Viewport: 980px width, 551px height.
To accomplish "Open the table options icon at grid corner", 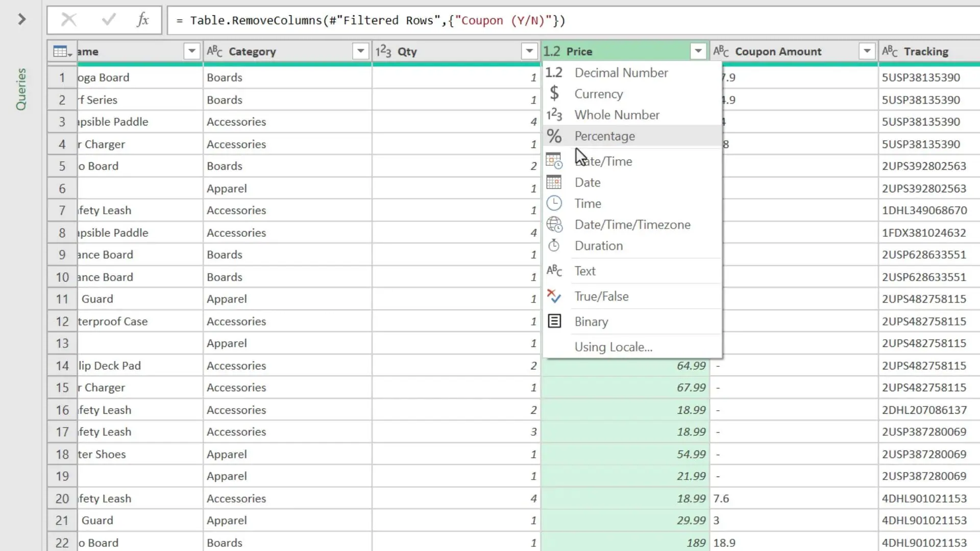I will tap(61, 51).
